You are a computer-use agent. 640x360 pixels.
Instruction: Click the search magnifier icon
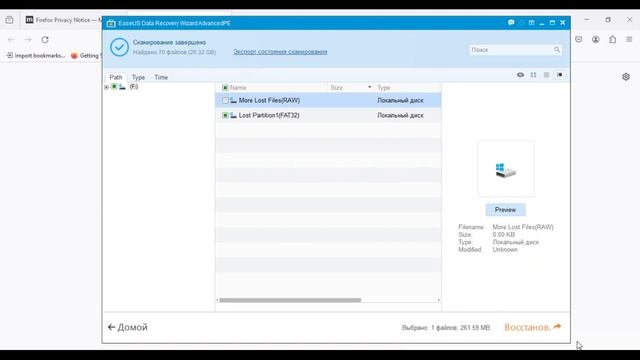tap(557, 50)
